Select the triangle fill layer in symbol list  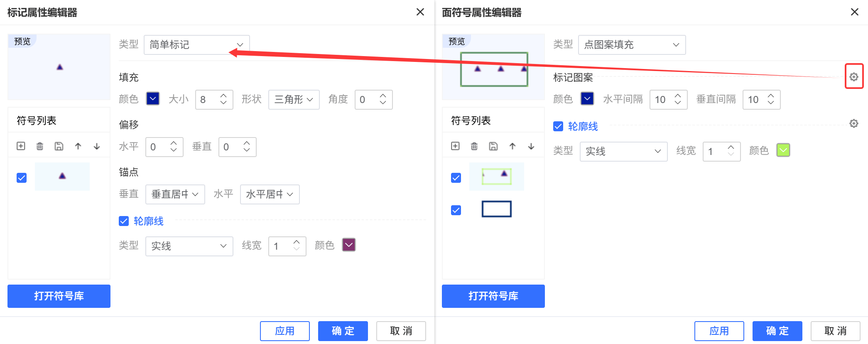click(496, 177)
